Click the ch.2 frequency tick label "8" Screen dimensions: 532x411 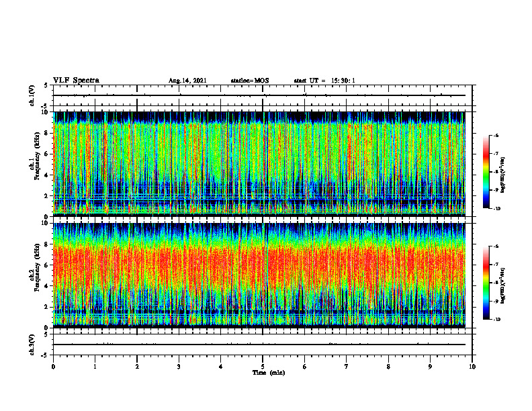click(x=47, y=244)
